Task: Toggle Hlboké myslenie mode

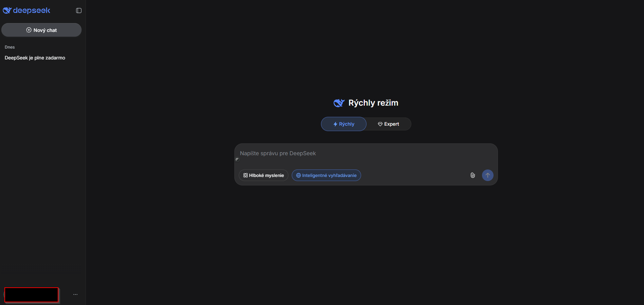Action: pos(264,175)
